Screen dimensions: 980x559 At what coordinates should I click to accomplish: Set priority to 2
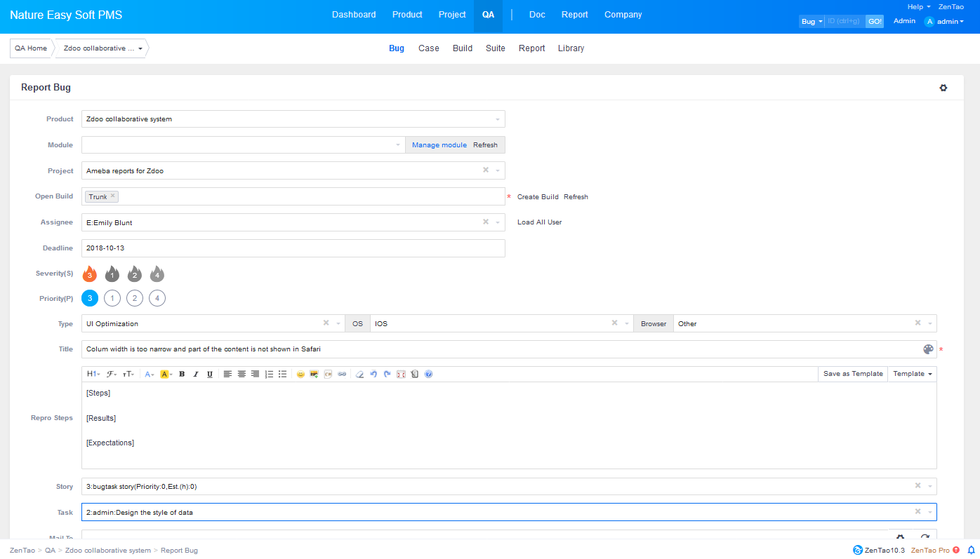pos(135,299)
